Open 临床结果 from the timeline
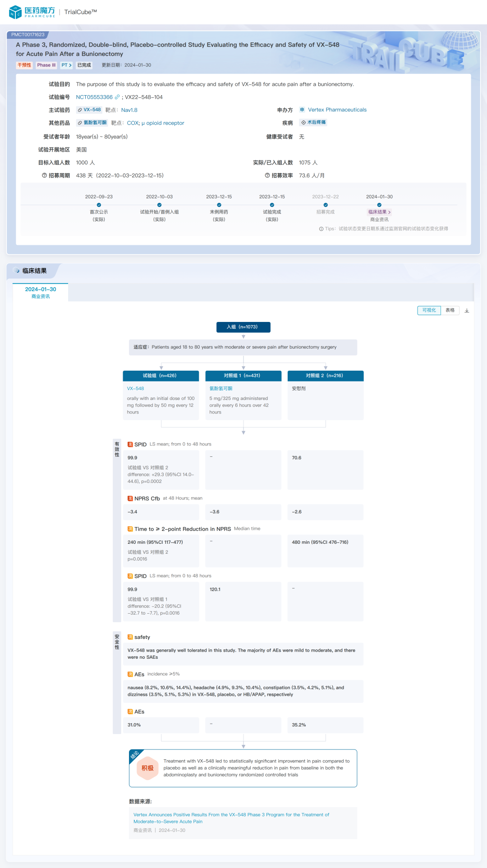Viewport: 487px width, 868px height. (x=379, y=212)
